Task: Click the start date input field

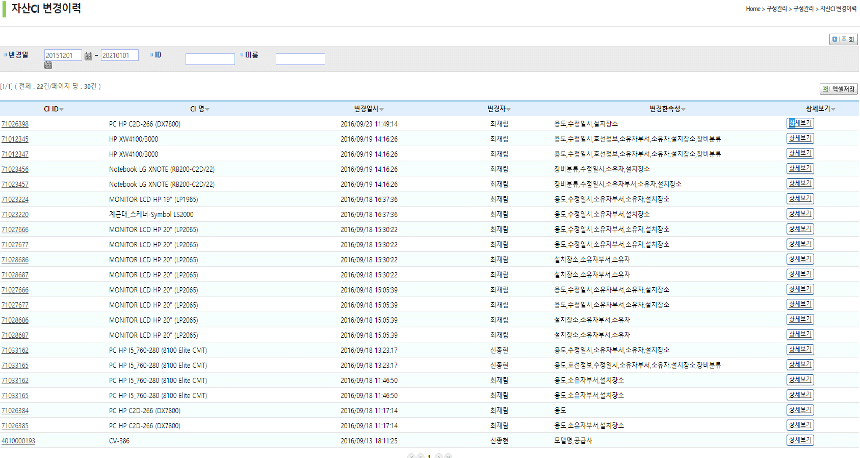Action: pos(62,56)
